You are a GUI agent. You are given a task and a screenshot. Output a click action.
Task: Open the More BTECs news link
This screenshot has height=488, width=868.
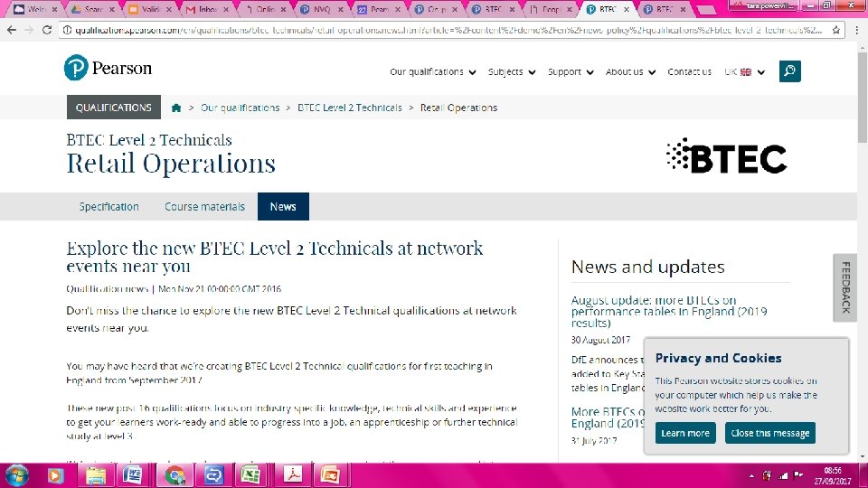click(608, 418)
